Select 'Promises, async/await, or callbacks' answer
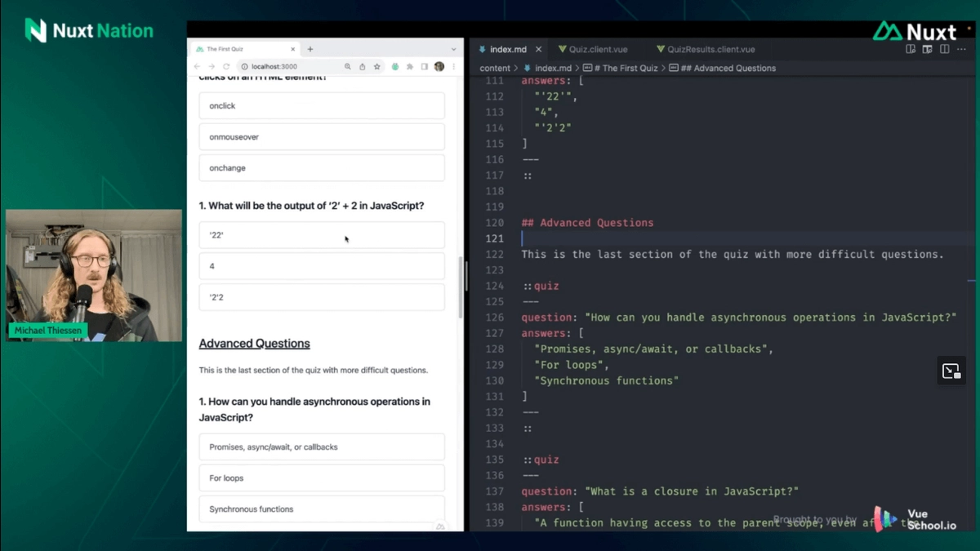Image resolution: width=980 pixels, height=551 pixels. coord(322,447)
